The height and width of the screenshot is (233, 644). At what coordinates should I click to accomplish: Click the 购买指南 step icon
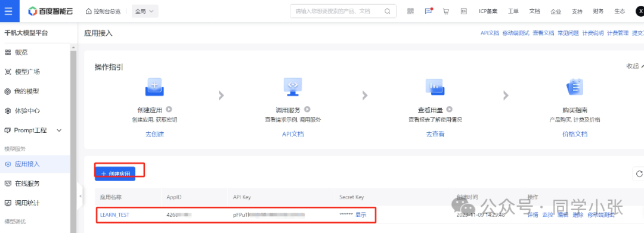tap(575, 87)
